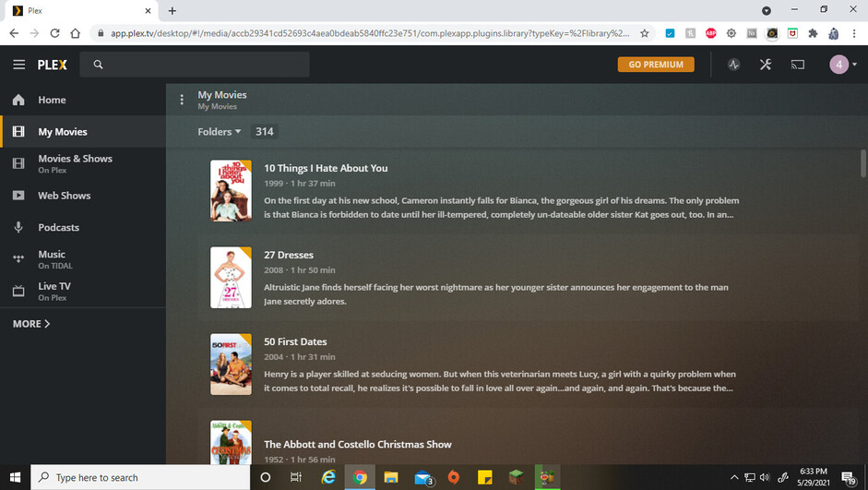This screenshot has height=490, width=868.
Task: Focus the Plex search field
Action: click(195, 65)
